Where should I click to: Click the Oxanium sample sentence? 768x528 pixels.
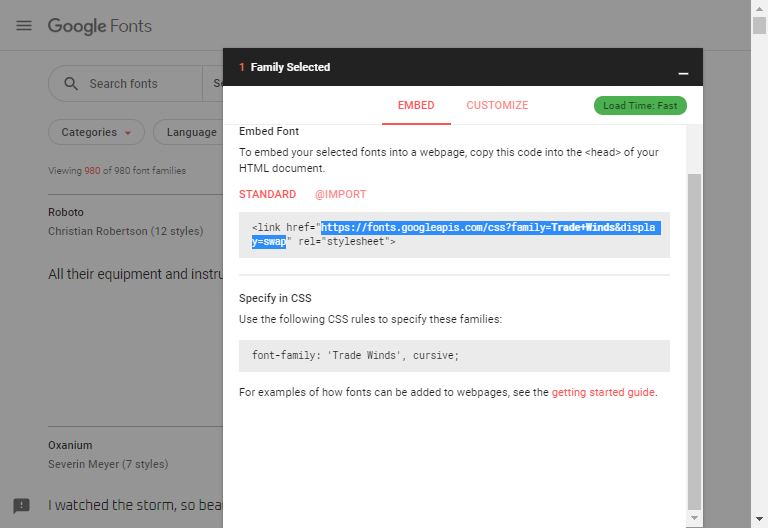click(135, 505)
